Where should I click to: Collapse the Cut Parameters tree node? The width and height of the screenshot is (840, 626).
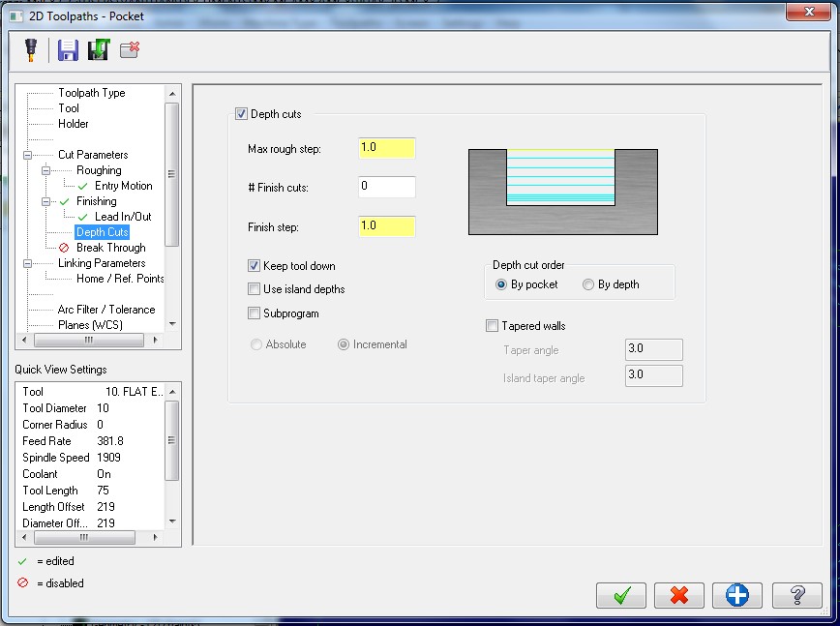click(27, 156)
